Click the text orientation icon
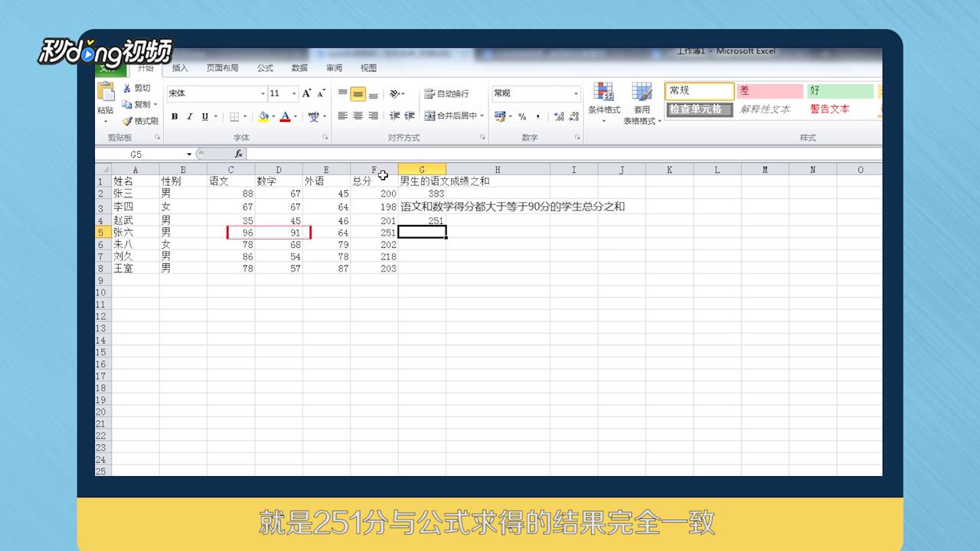This screenshot has width=980, height=551. coord(395,94)
